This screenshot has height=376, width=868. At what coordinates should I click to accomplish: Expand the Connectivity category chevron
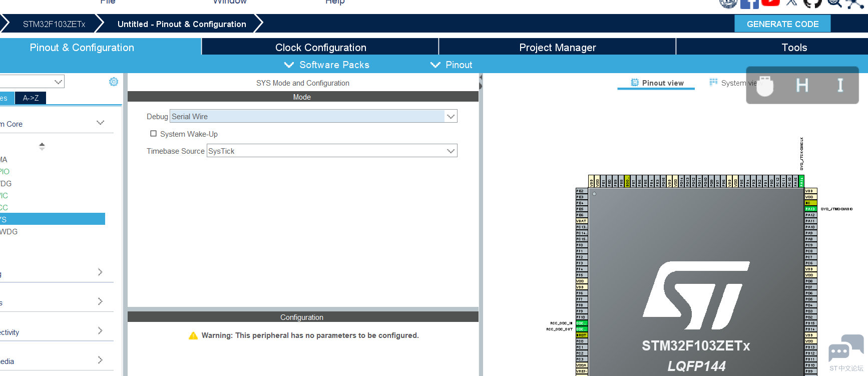[x=100, y=330]
